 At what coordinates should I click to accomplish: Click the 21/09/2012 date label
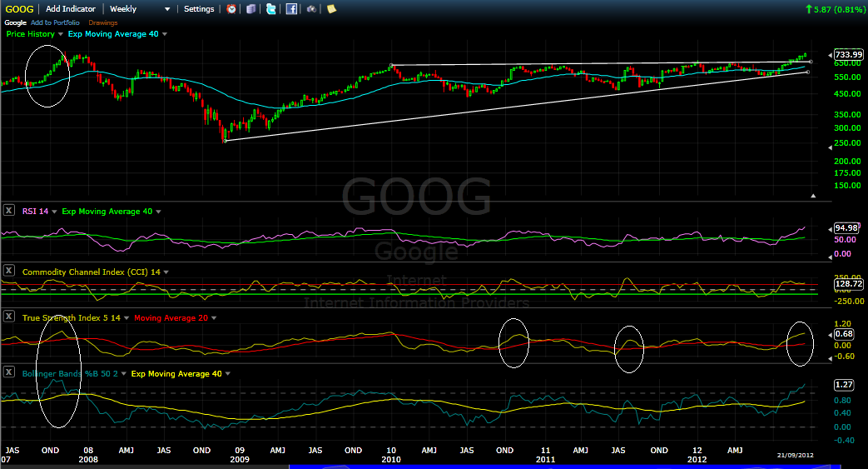796,455
